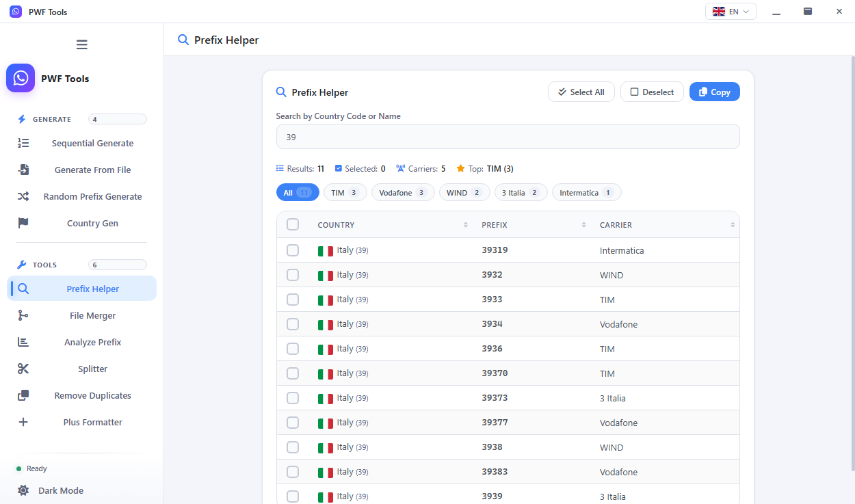Image resolution: width=855 pixels, height=504 pixels.
Task: Check the 39370 TIM row checkbox
Action: 293,373
